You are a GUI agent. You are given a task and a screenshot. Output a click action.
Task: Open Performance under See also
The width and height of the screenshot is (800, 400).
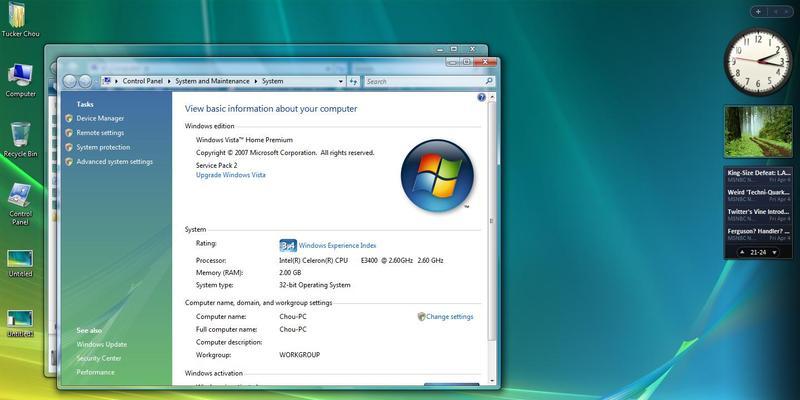pos(95,372)
